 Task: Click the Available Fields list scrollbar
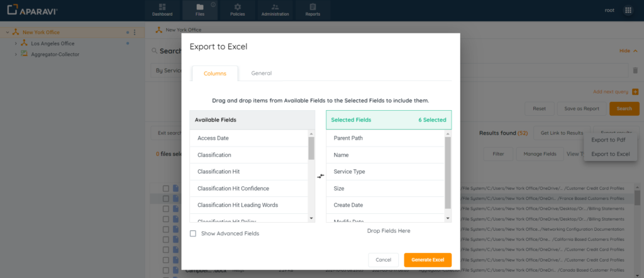311,150
